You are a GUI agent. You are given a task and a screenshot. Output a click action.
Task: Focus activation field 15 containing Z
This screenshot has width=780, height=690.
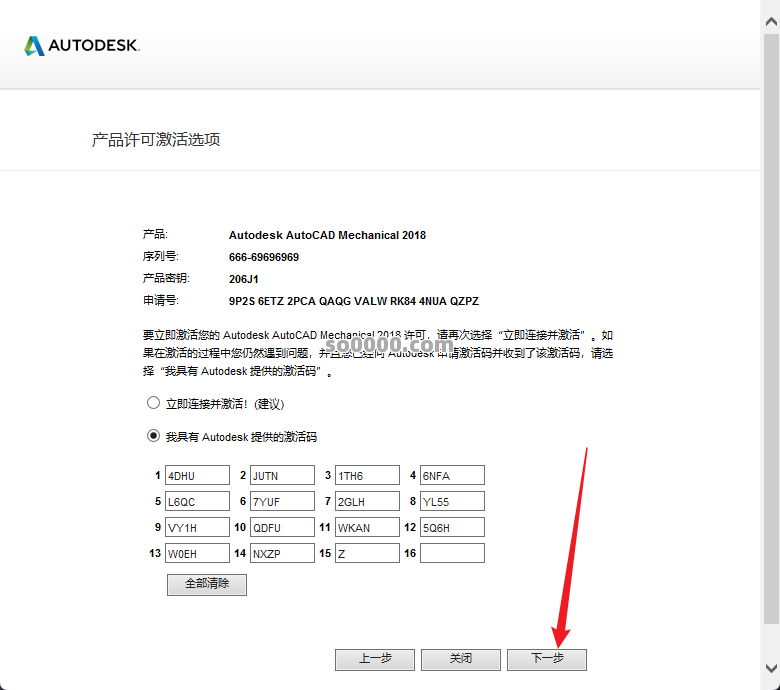367,553
